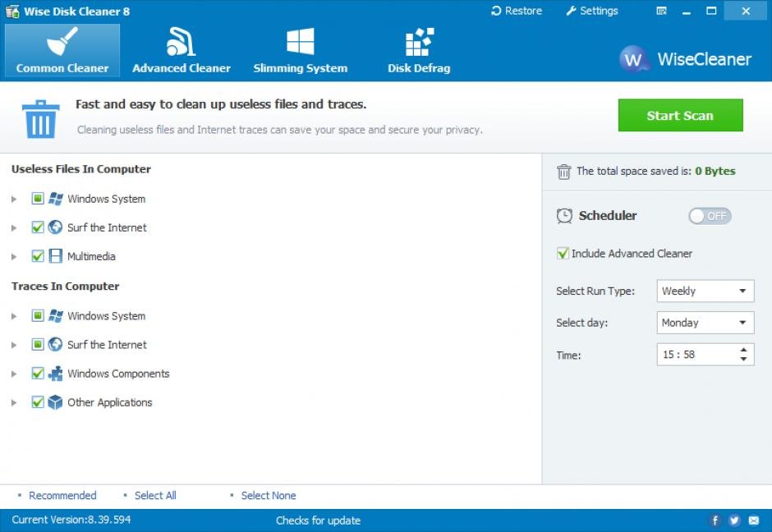Click Windows flag icon under Useless Files

[56, 199]
